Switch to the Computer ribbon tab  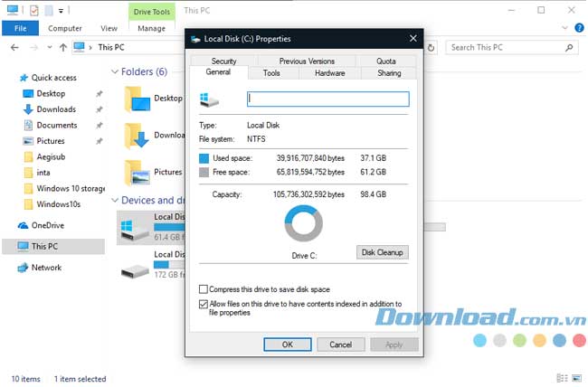click(x=65, y=28)
